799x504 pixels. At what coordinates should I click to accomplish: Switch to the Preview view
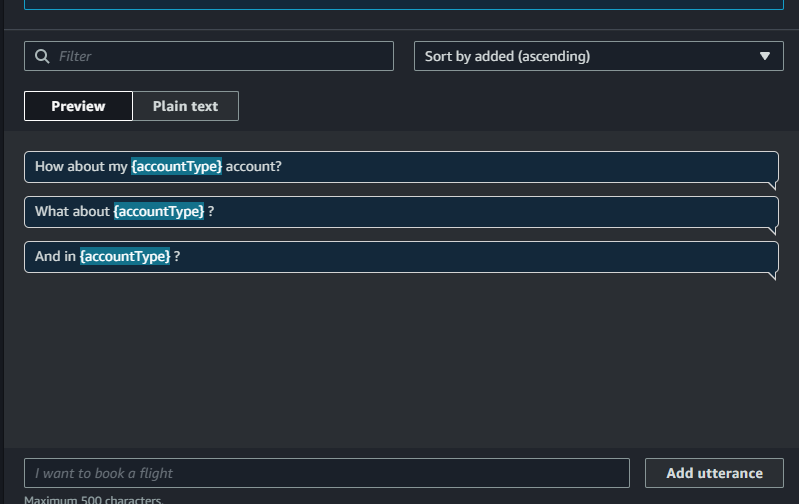pos(78,106)
